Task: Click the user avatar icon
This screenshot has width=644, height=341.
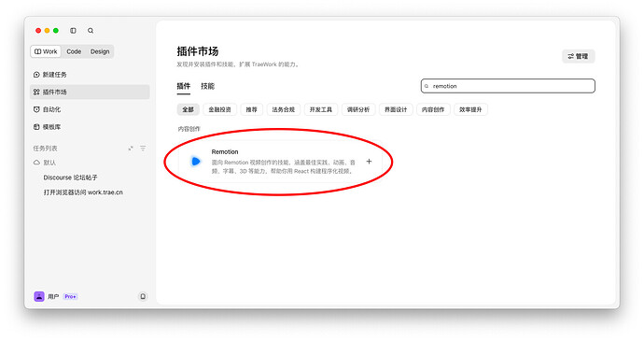Action: pos(39,296)
